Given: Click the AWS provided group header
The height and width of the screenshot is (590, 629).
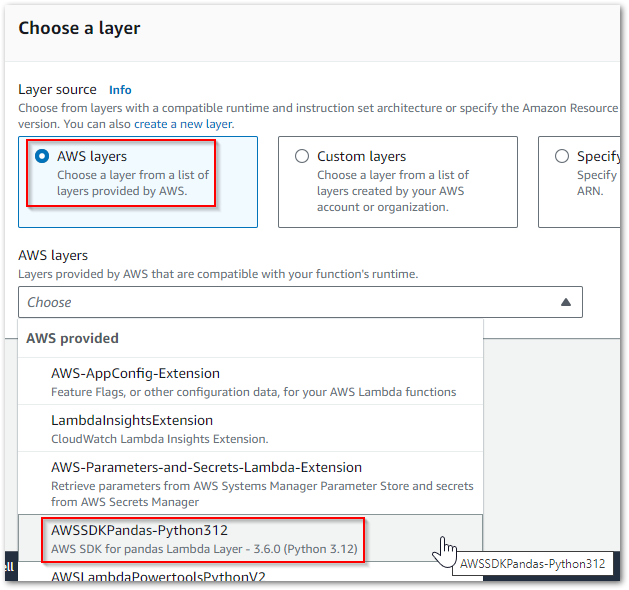Looking at the screenshot, I should [72, 339].
